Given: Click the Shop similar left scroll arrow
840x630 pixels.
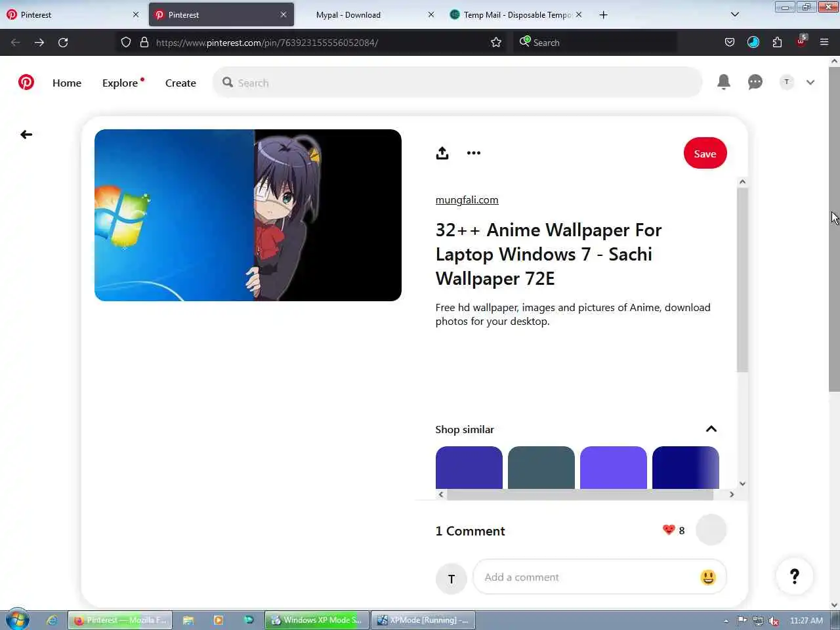Looking at the screenshot, I should [441, 495].
